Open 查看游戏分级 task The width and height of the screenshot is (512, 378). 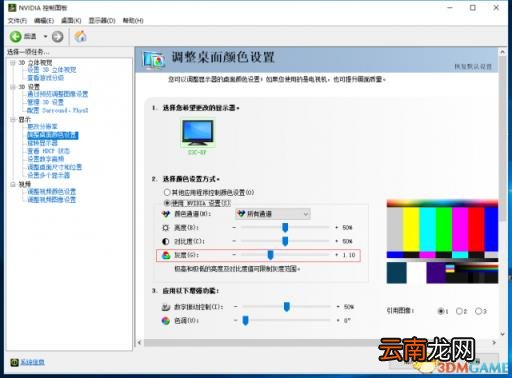45,78
